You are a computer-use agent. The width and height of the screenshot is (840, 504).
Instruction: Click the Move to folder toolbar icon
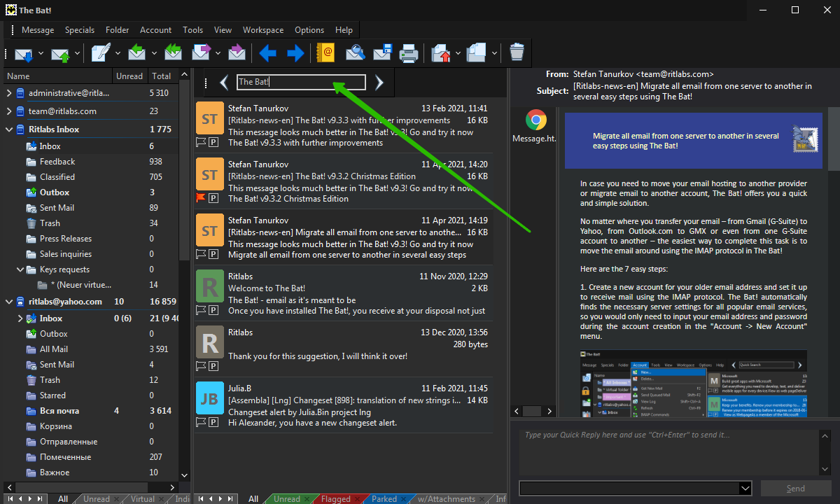point(441,53)
